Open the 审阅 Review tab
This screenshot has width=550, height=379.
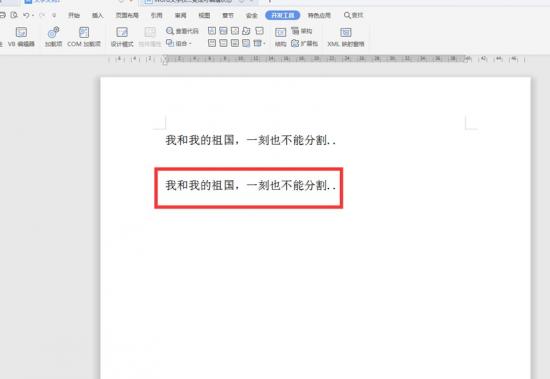click(x=181, y=15)
